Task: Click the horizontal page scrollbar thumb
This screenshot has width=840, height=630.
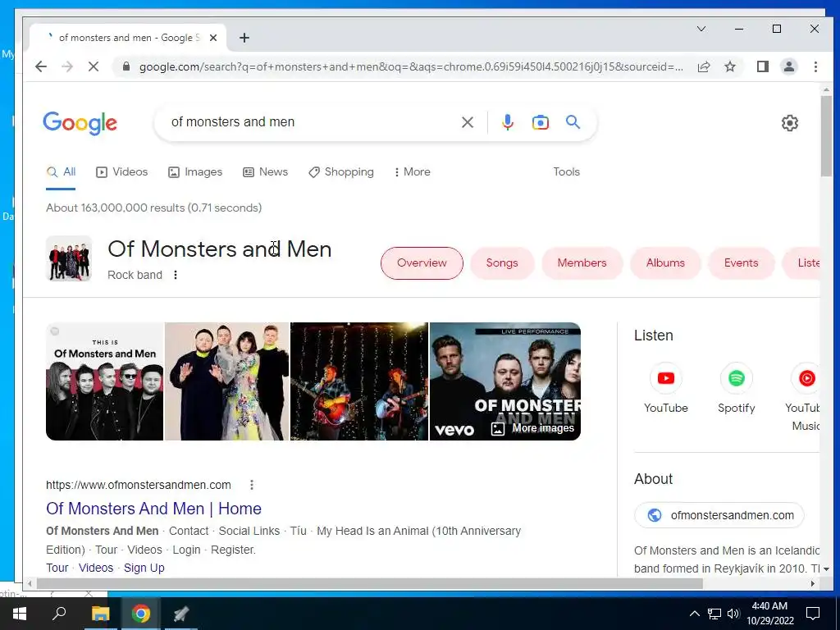Action: pos(370,583)
